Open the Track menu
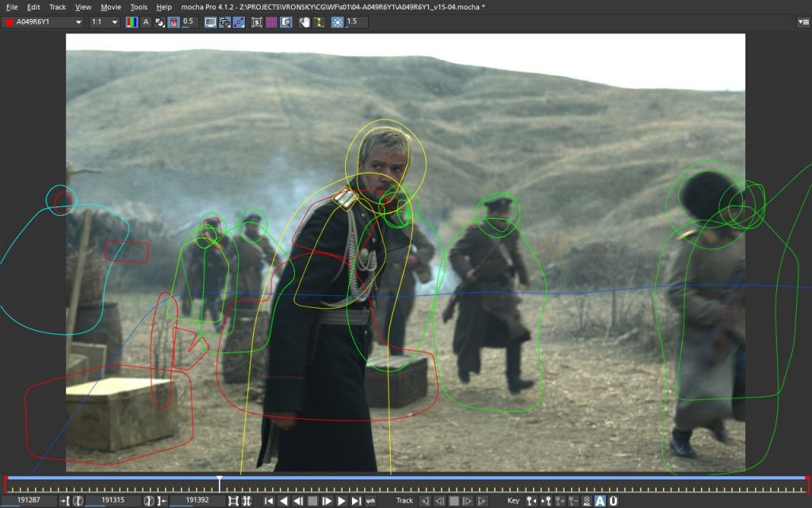Viewport: 812px width, 508px height. pos(57,7)
